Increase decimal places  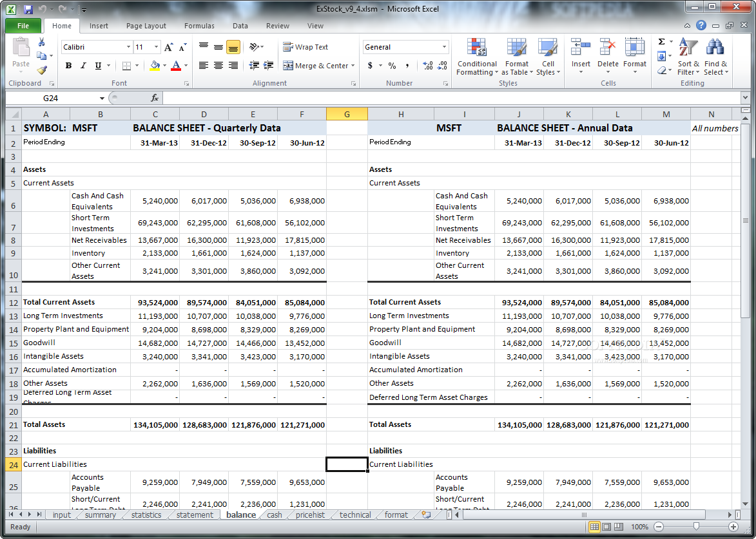(428, 66)
